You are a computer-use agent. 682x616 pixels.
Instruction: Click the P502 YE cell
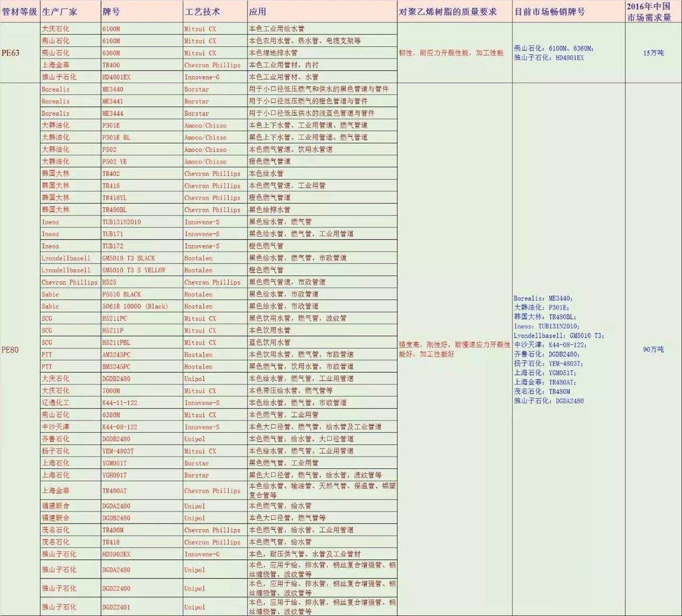point(141,161)
